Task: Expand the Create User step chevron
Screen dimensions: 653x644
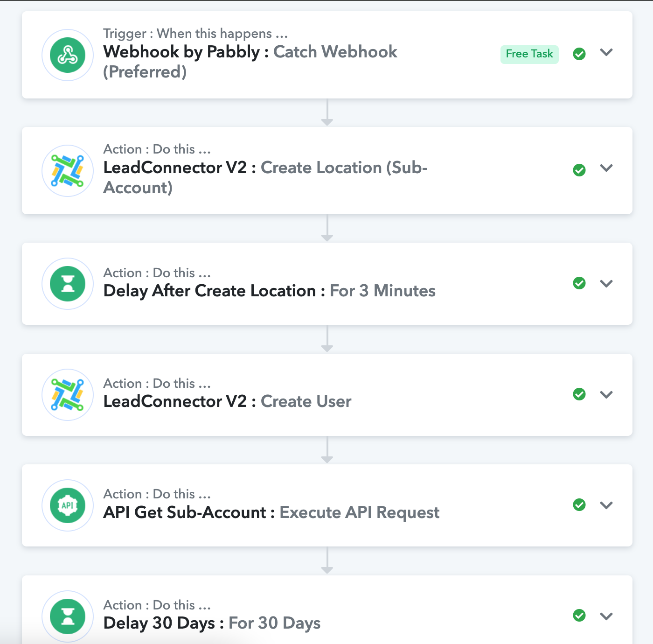Action: (606, 395)
